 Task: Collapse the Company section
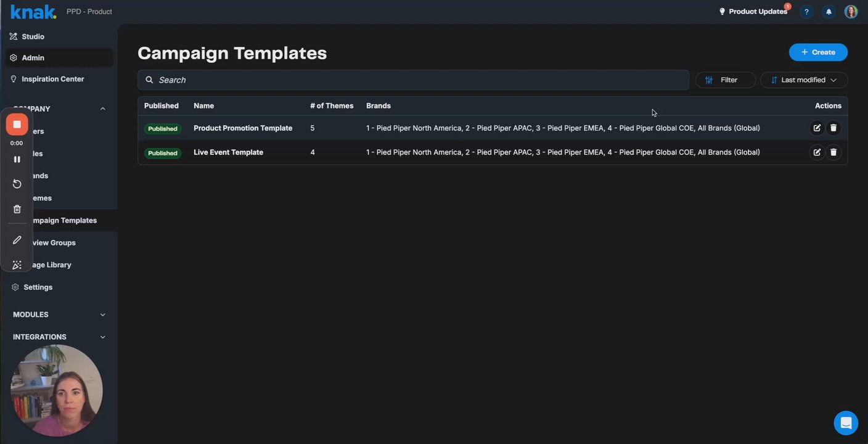pyautogui.click(x=102, y=109)
